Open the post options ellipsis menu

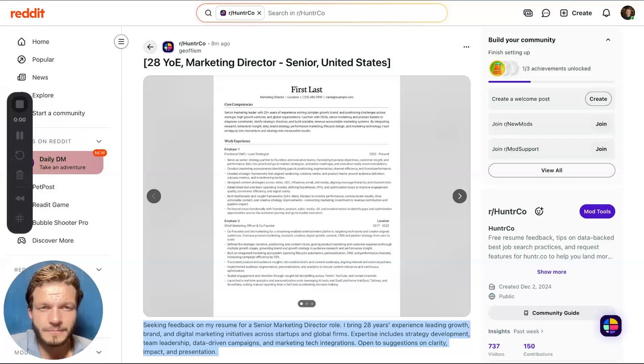(x=466, y=47)
